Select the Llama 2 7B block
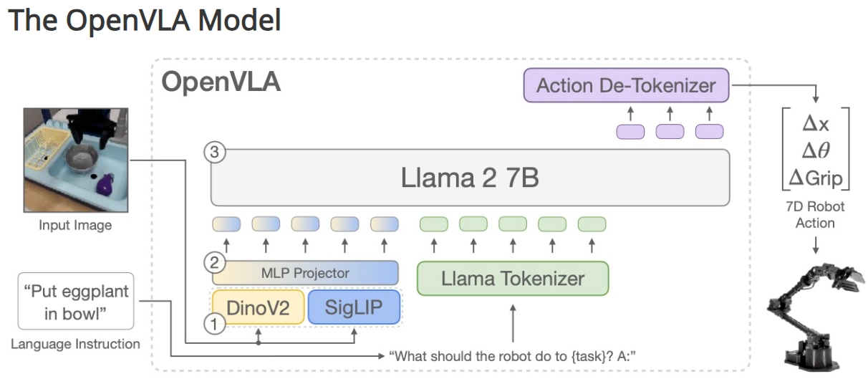The image size is (868, 379). (x=470, y=177)
